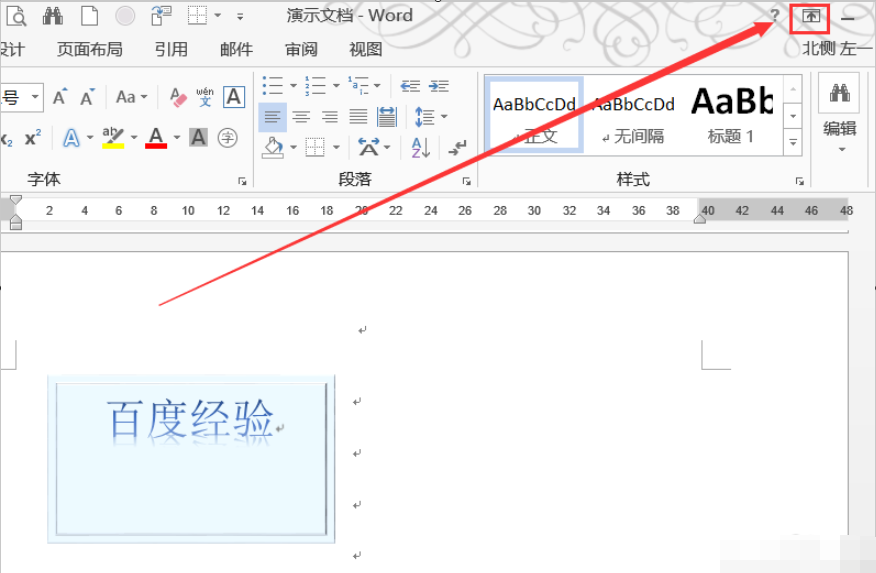Expand highlight color dropdown arrow
876x573 pixels.
pyautogui.click(x=134, y=137)
